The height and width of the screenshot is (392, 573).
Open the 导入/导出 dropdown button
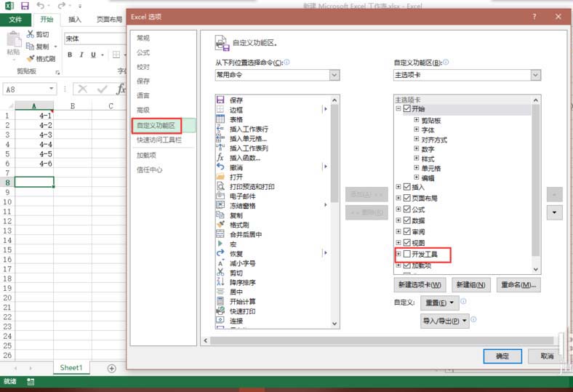click(445, 321)
